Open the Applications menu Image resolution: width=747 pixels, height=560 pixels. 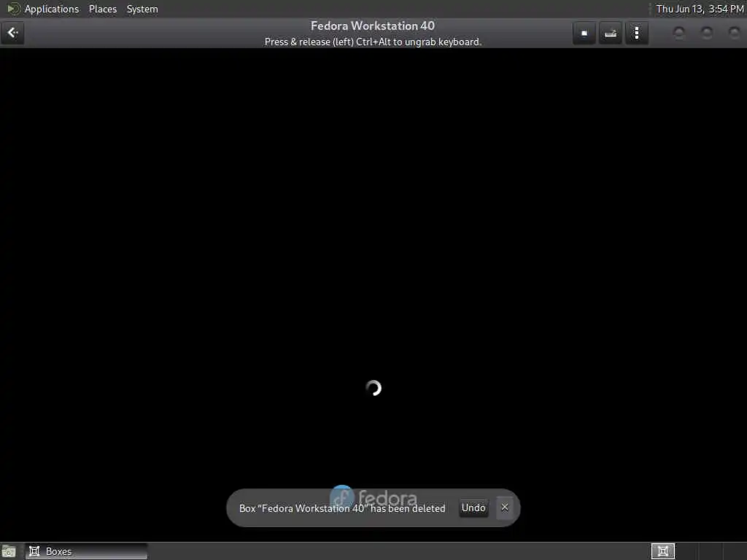[x=52, y=9]
